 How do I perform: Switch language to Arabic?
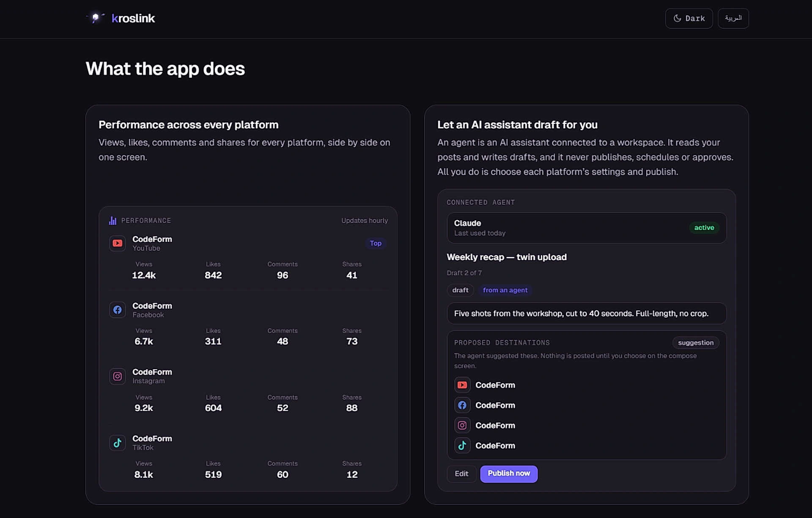point(733,18)
